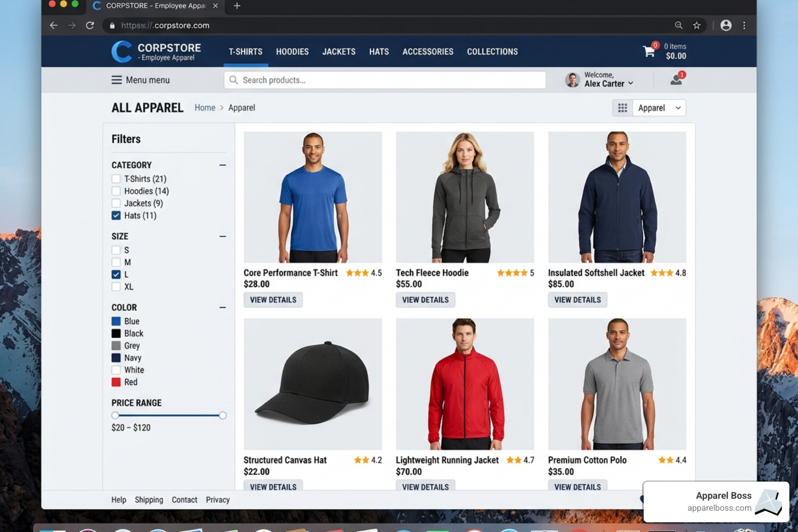Bookmark page with star icon
The width and height of the screenshot is (798, 532).
point(697,25)
